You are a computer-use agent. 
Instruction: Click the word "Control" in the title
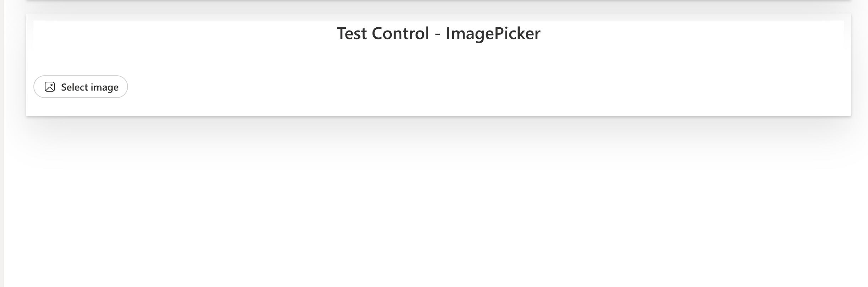click(400, 33)
